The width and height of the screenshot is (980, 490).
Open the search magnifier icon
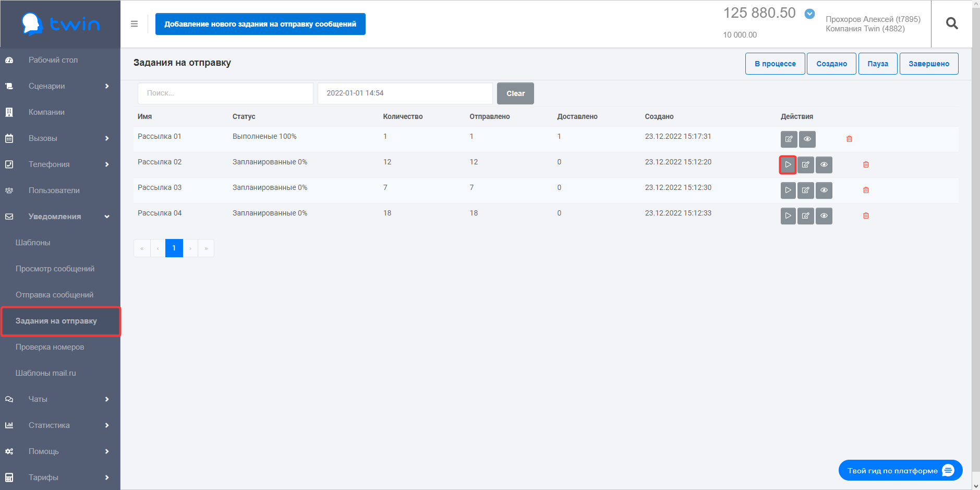(x=952, y=23)
